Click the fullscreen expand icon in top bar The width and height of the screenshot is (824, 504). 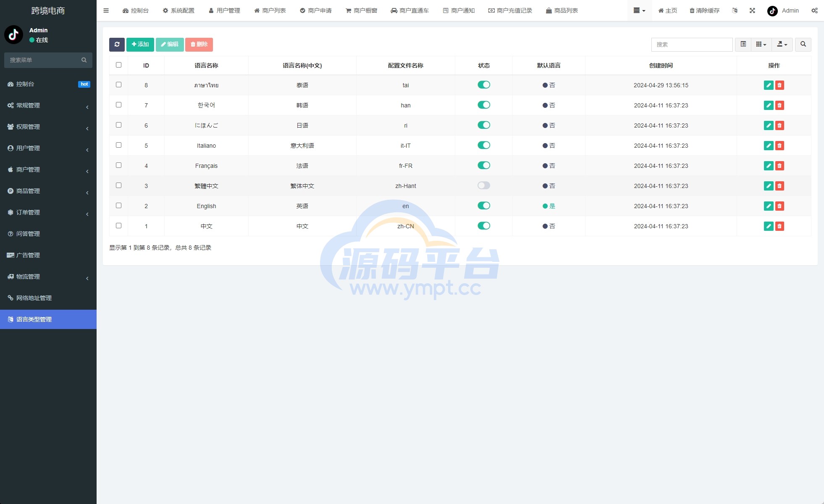coord(752,10)
